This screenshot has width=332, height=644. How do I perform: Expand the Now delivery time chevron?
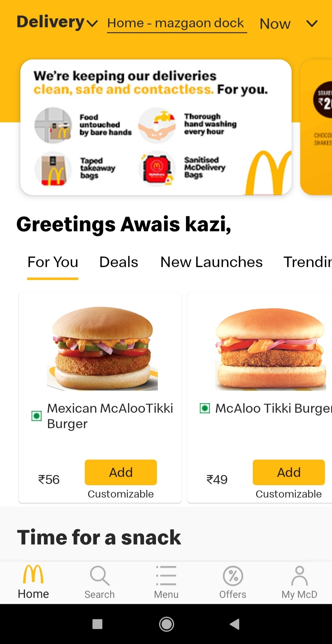coord(312,23)
